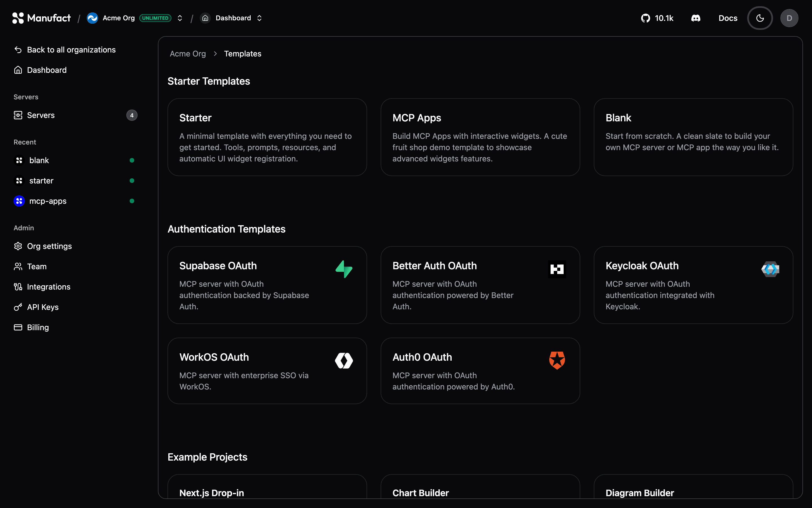Open the recent blank server
Screen dimensions: 812x508
pos(75,160)
